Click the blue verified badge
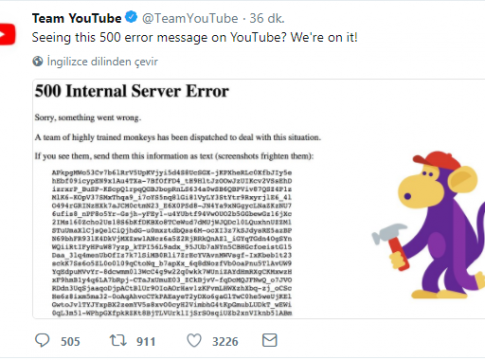This screenshot has height=360, width=485. tap(131, 17)
